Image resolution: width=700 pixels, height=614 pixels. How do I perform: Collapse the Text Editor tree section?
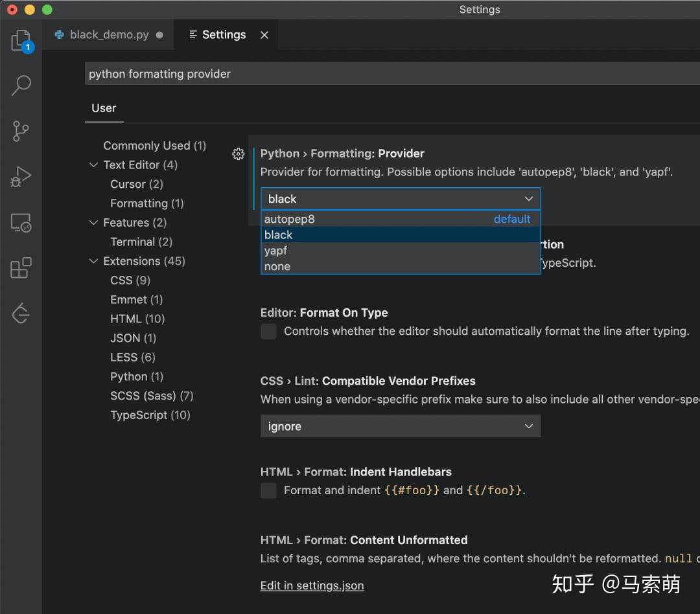[x=93, y=165]
